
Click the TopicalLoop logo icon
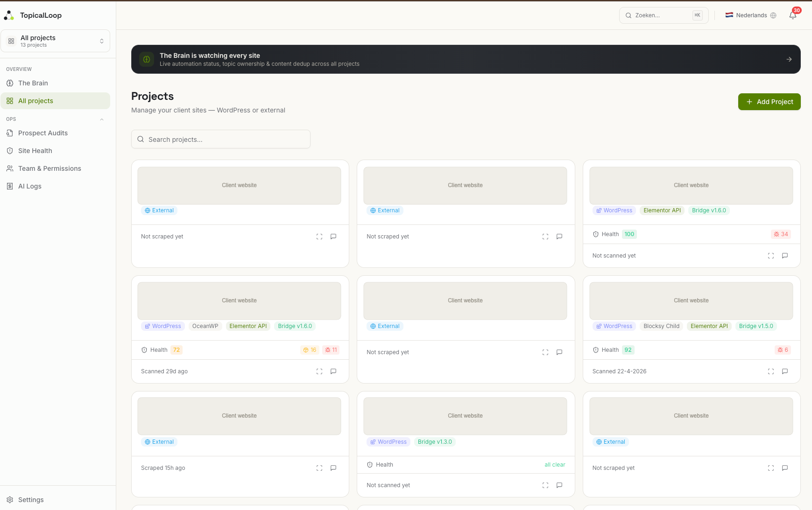point(9,15)
